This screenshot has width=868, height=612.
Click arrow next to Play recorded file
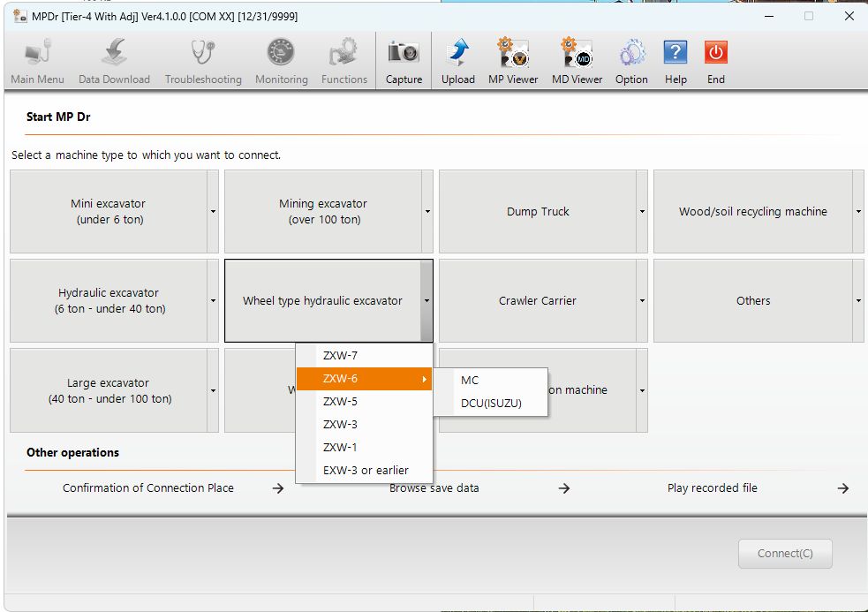click(x=842, y=488)
